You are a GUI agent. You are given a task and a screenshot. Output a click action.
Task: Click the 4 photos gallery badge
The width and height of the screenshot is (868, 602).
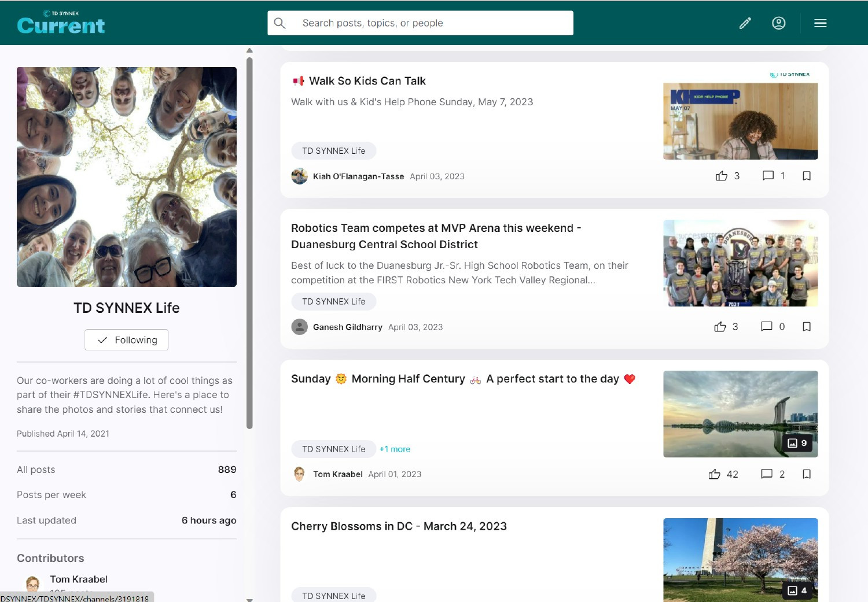coord(797,590)
